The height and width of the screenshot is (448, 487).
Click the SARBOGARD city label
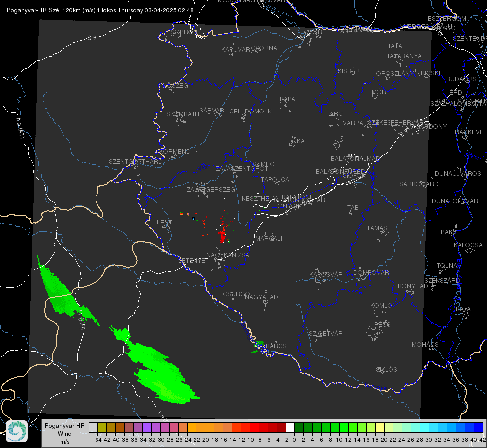point(419,184)
